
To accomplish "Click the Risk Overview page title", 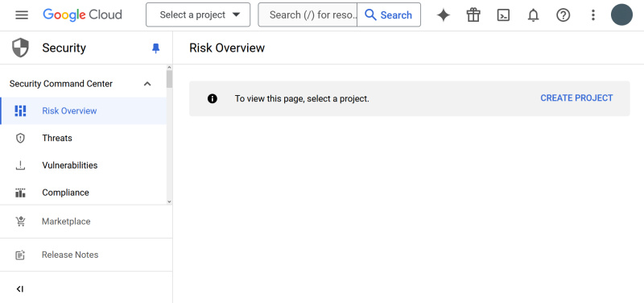I will click(227, 48).
